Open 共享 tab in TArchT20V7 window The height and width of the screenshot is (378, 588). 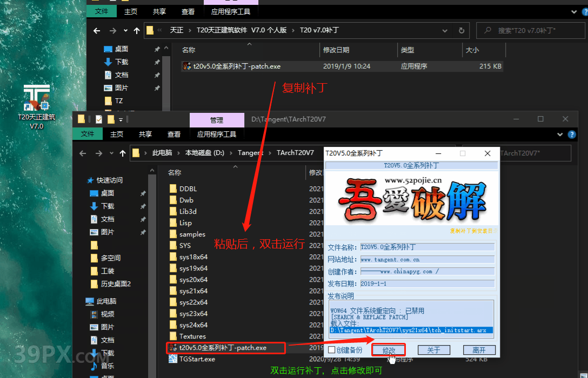145,134
